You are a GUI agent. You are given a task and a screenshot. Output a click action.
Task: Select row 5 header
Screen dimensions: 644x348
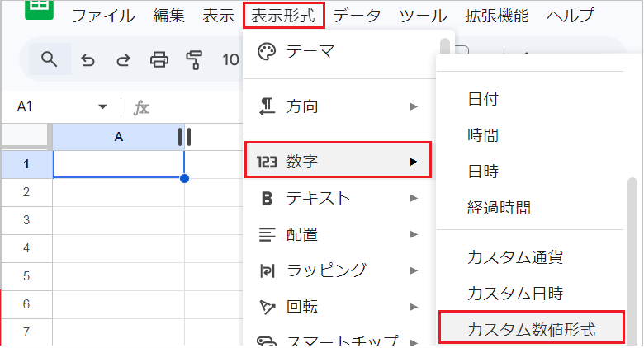click(26, 275)
